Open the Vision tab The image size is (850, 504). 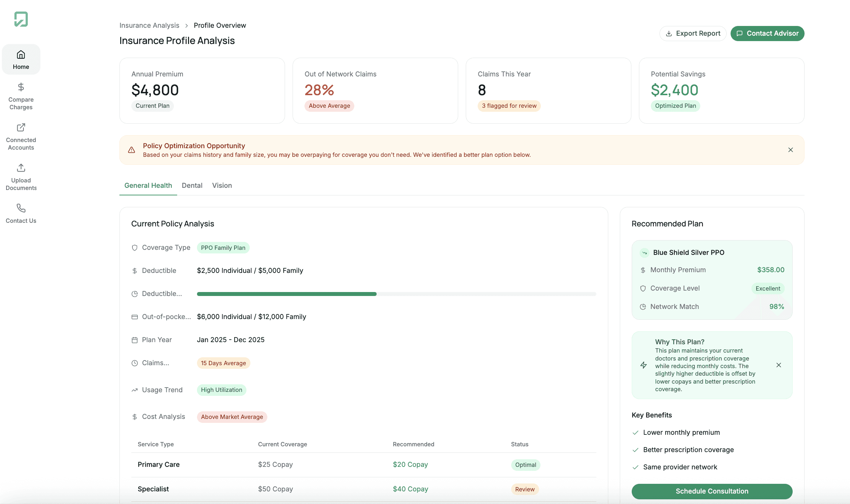pyautogui.click(x=222, y=186)
